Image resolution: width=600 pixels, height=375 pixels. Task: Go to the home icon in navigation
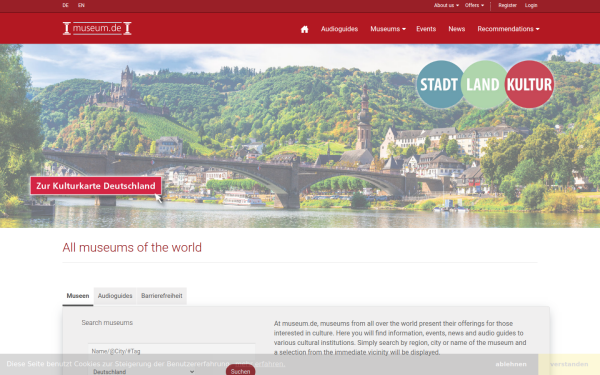(x=304, y=29)
